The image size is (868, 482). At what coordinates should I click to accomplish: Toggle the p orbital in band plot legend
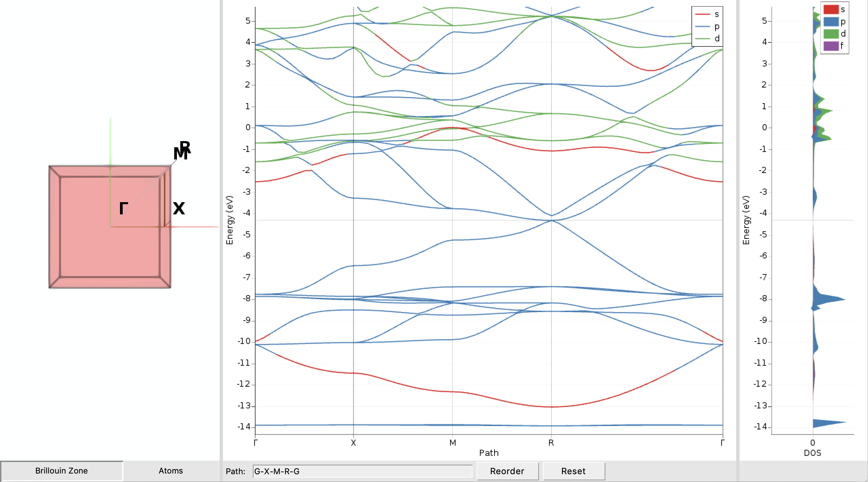point(710,27)
